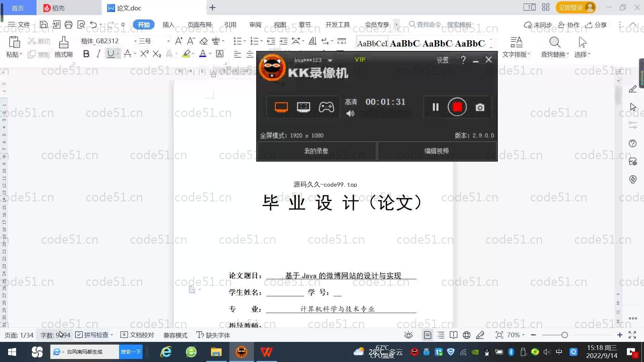Screen dimensions: 644x362
Task: Open the 文件 menu
Action: (x=19, y=24)
